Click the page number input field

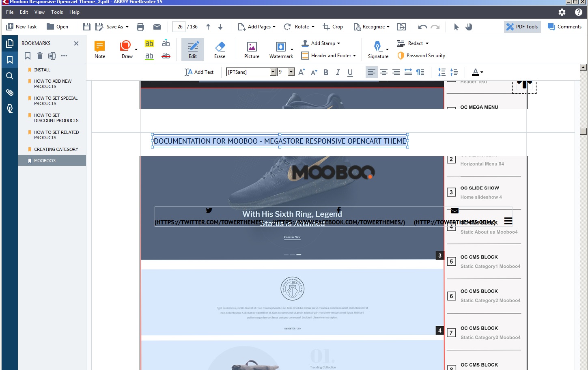click(179, 27)
